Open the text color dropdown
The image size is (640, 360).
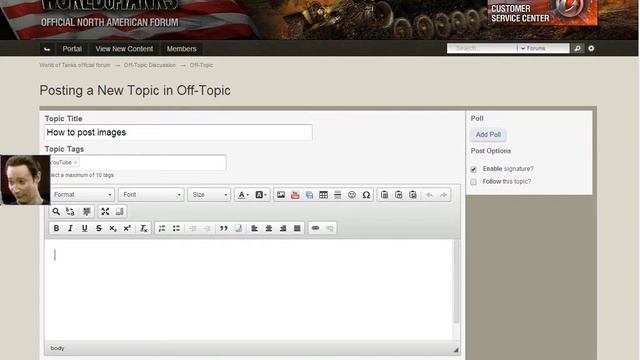tap(243, 195)
